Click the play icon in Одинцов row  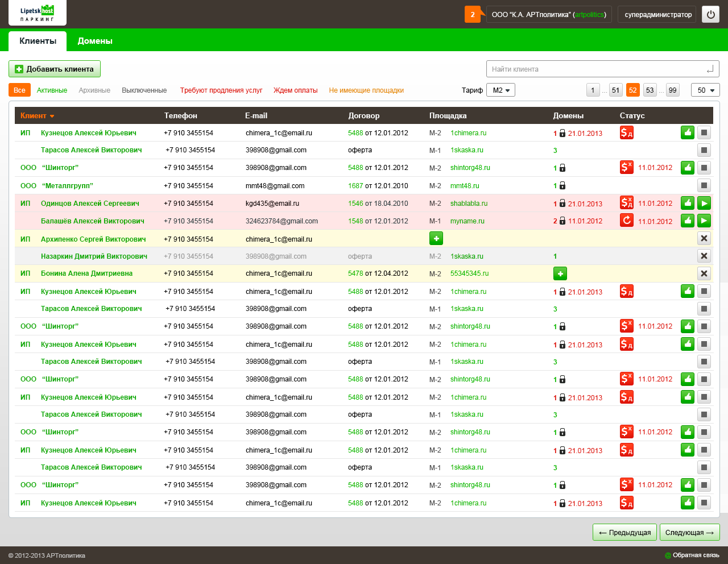(x=704, y=203)
